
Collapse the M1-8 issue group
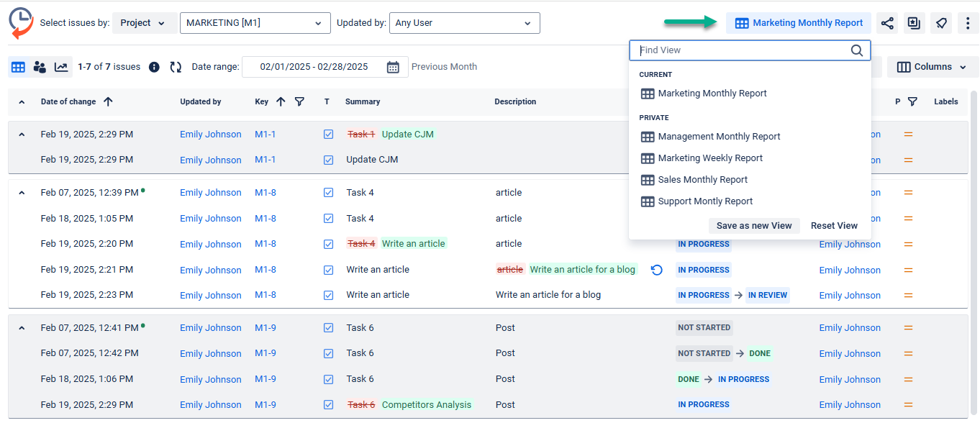coord(22,193)
